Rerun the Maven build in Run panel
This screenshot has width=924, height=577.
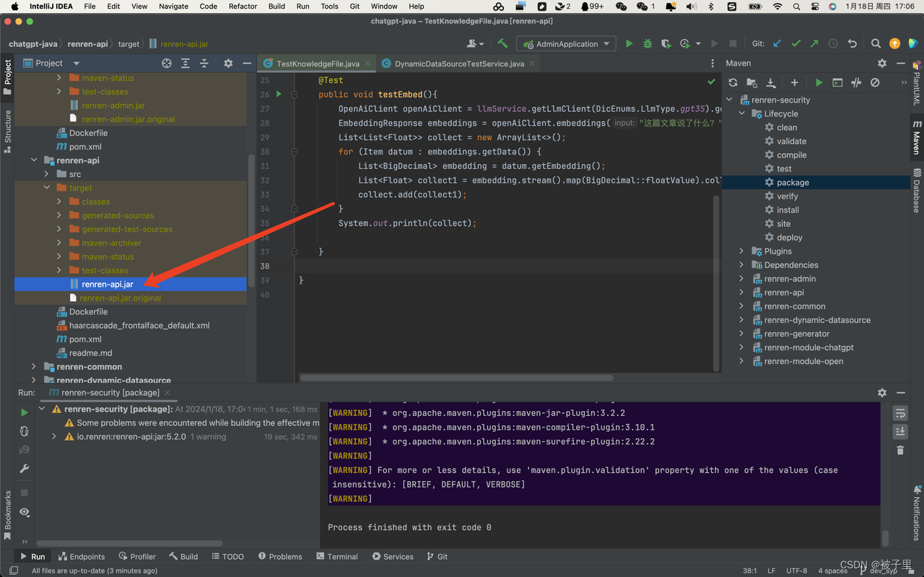tap(25, 412)
